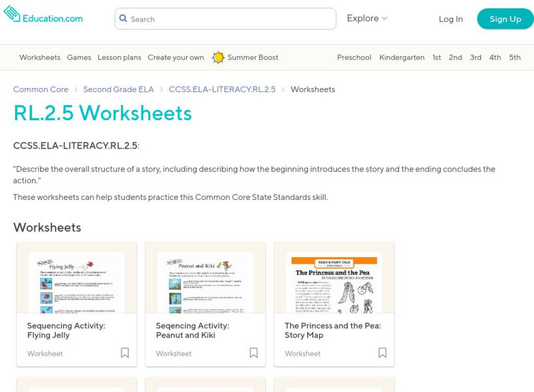Image resolution: width=534 pixels, height=392 pixels.
Task: Expand the Explore dropdown menu
Action: point(366,19)
